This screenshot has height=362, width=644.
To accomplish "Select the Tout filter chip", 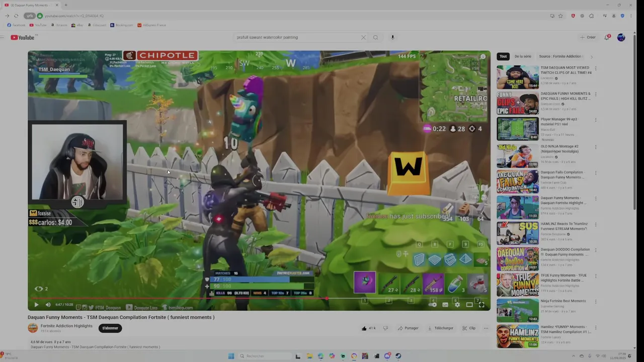I will point(503,56).
